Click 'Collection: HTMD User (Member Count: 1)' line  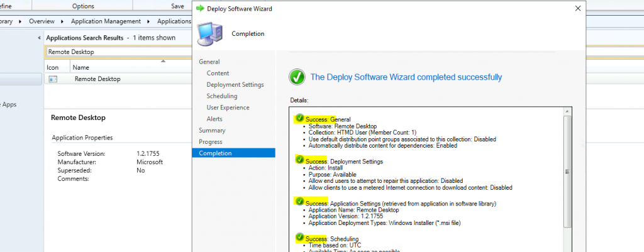(x=362, y=133)
